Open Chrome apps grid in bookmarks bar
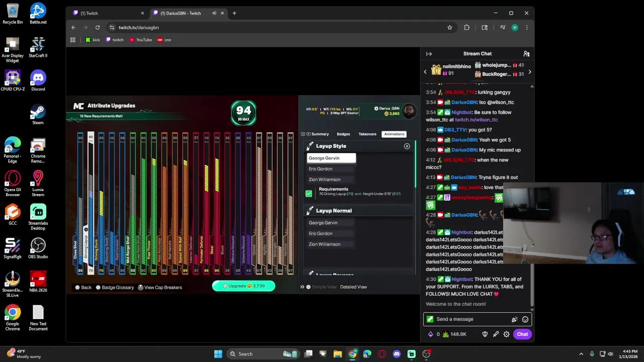The height and width of the screenshot is (362, 644). click(x=73, y=40)
